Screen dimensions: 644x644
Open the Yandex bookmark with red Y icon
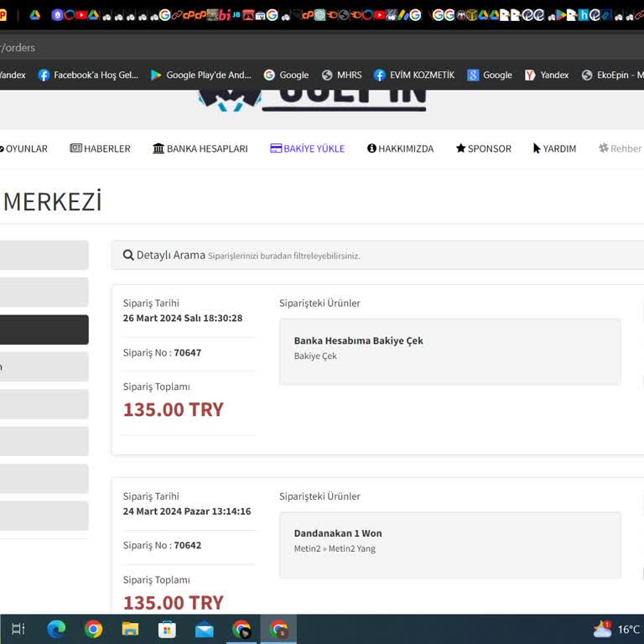pyautogui.click(x=547, y=75)
